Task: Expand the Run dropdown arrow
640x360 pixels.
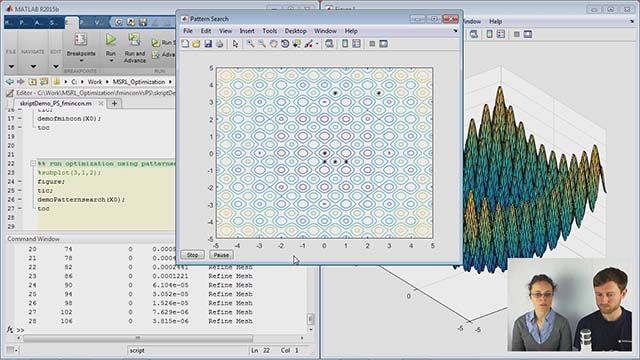Action: click(x=111, y=61)
